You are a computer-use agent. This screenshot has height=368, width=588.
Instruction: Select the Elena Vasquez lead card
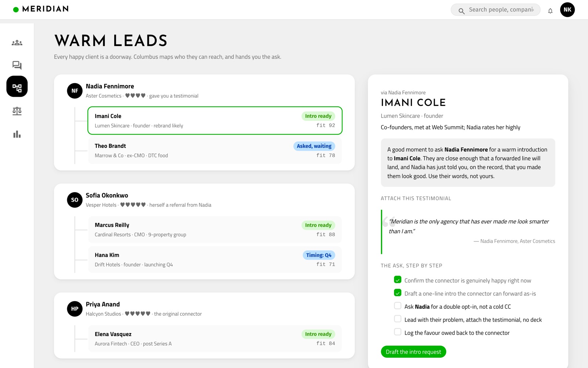(x=215, y=339)
